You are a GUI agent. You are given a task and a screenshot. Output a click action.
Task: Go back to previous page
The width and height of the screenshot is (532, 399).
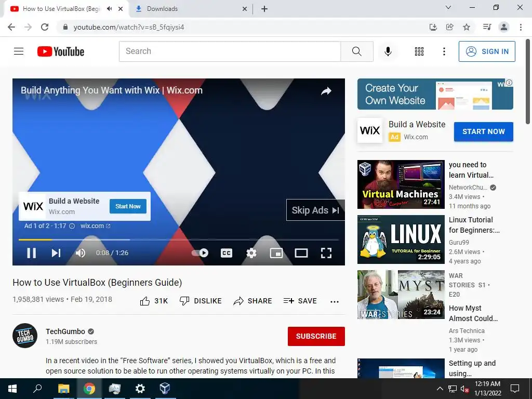(x=11, y=27)
